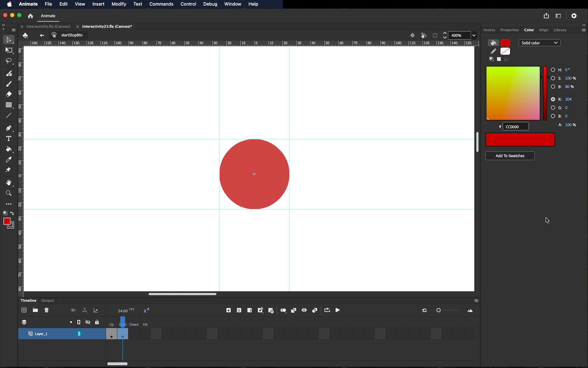Select the Lasso tool
The image size is (588, 368).
9,61
